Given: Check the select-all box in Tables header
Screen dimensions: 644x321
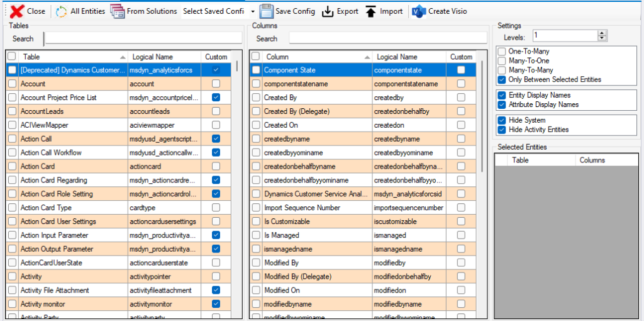Looking at the screenshot, I should (x=12, y=56).
